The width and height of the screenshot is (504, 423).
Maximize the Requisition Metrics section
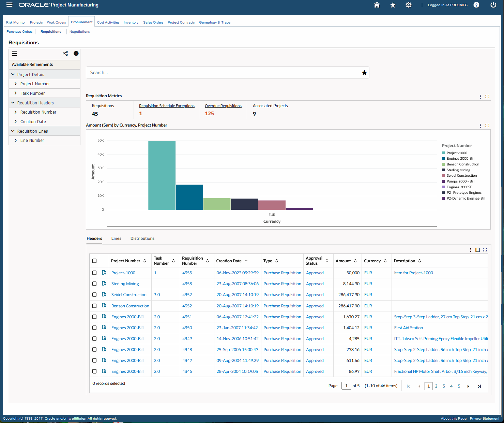click(487, 97)
